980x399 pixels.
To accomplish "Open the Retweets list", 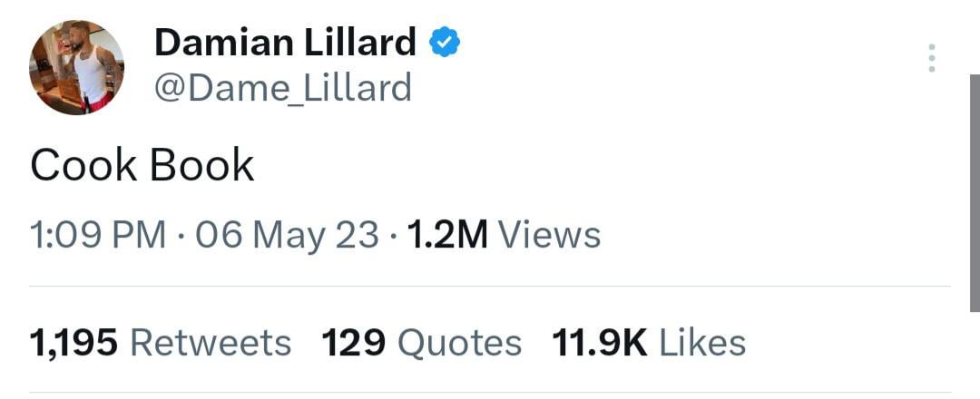I will coord(211,343).
